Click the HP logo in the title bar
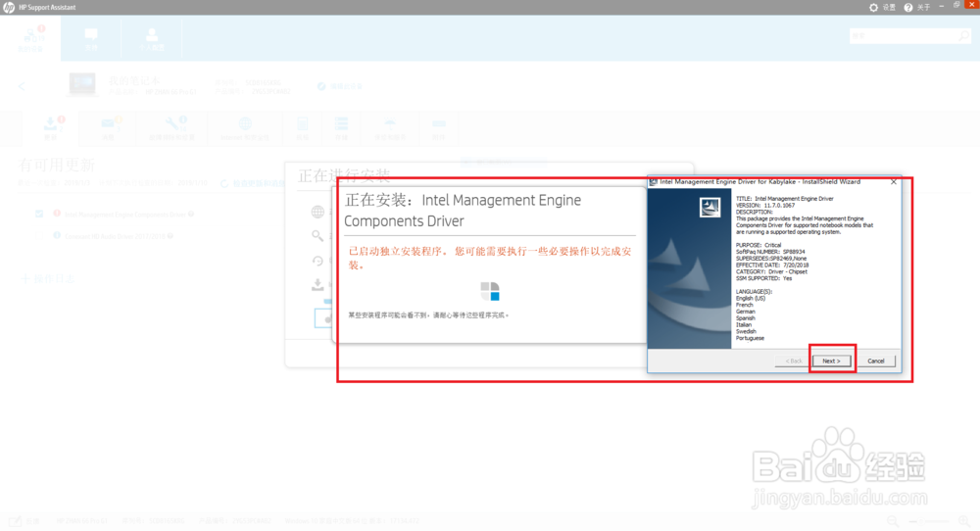The width and height of the screenshot is (980, 531). click(x=9, y=8)
